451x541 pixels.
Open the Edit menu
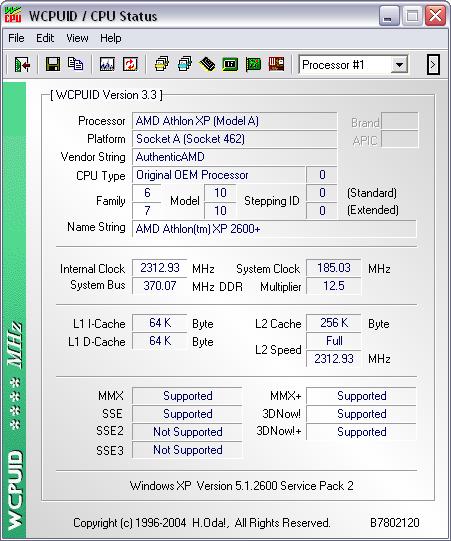(45, 38)
